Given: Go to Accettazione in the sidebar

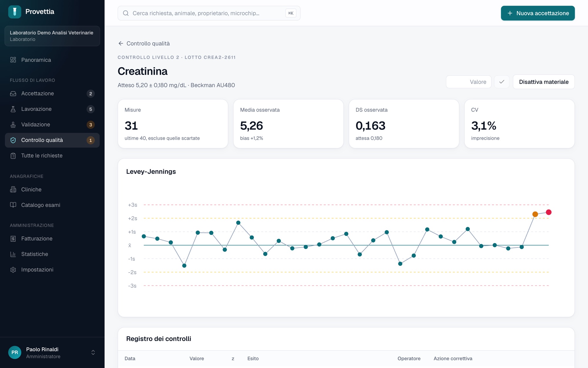Looking at the screenshot, I should tap(52, 93).
